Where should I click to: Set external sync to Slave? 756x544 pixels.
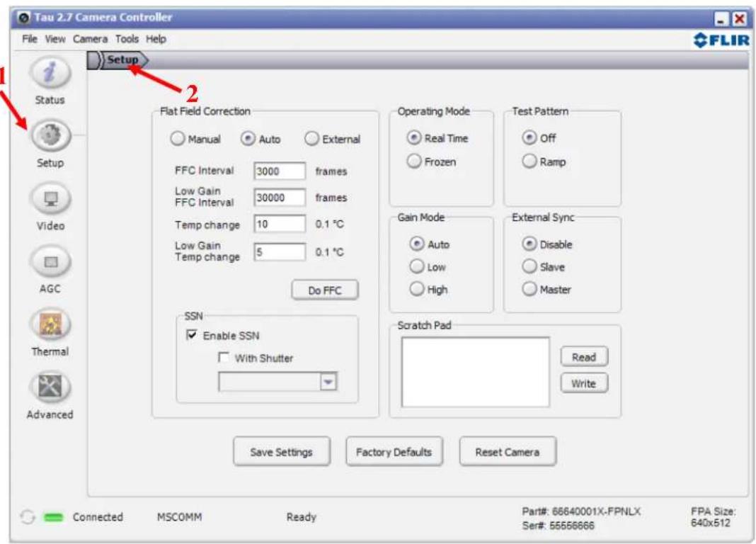point(529,266)
